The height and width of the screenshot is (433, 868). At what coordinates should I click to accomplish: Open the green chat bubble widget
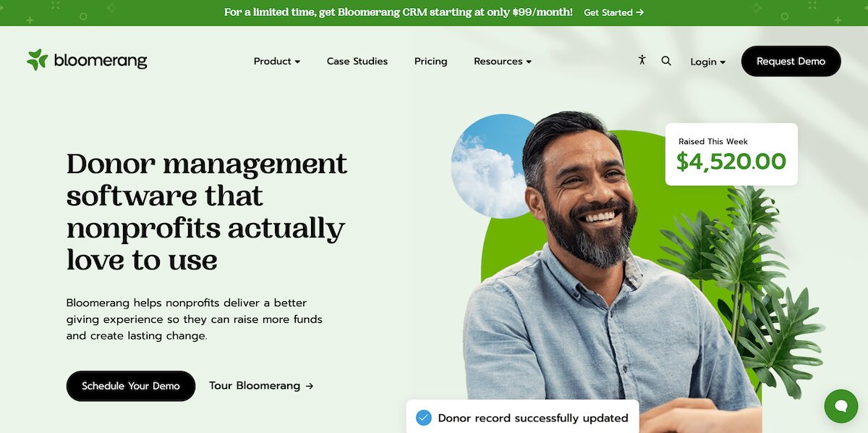pyautogui.click(x=841, y=406)
